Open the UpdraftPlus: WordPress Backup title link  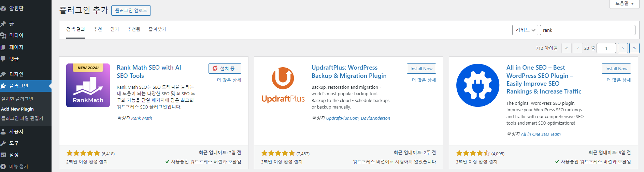tap(349, 72)
